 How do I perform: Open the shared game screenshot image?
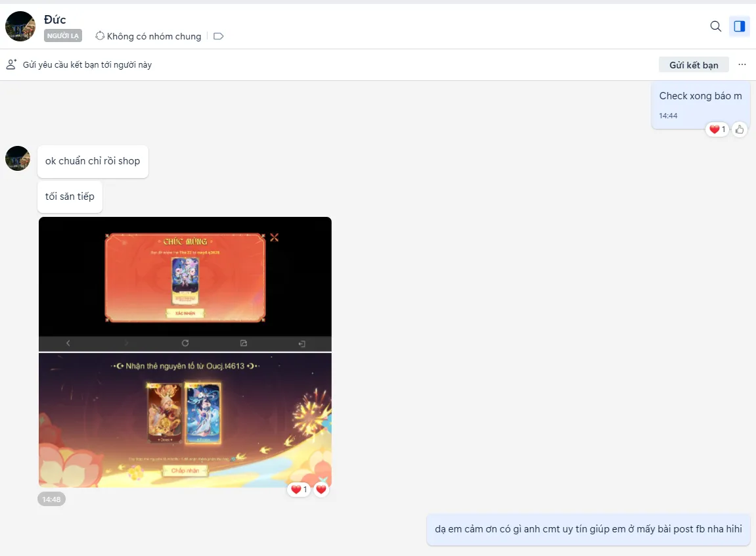pos(185,352)
